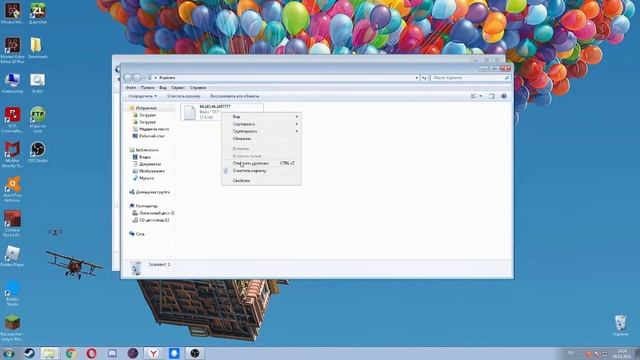This screenshot has width=640, height=360.
Task: Open the Упорядочить dropdown
Action: pos(142,96)
